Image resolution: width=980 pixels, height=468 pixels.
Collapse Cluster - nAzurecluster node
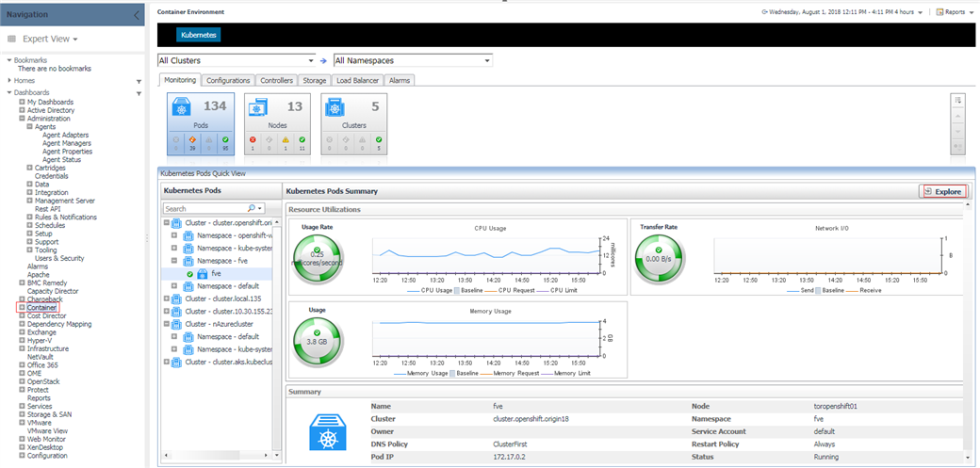[x=166, y=324]
